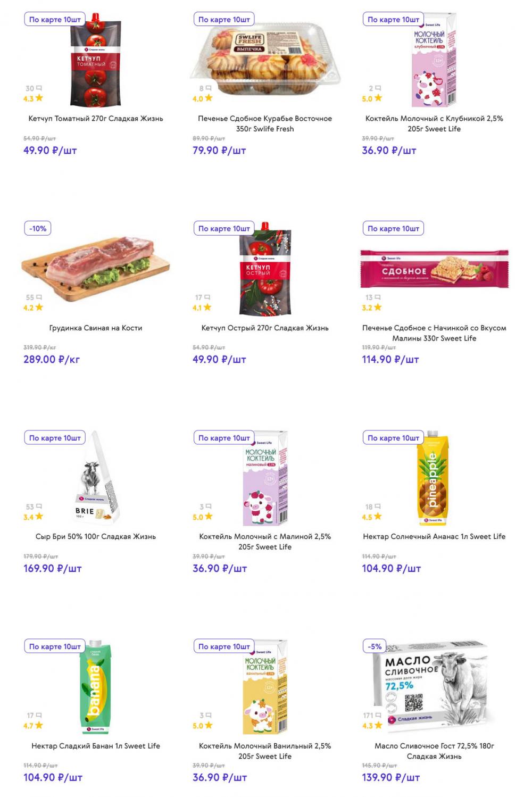Viewport: 532px width, 797px height.
Task: Click the comment icon for Кетчуп Острый
Action: coord(208,297)
